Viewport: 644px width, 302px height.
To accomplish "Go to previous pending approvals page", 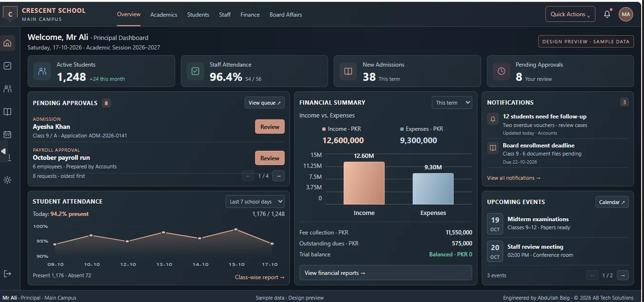I will tap(248, 176).
